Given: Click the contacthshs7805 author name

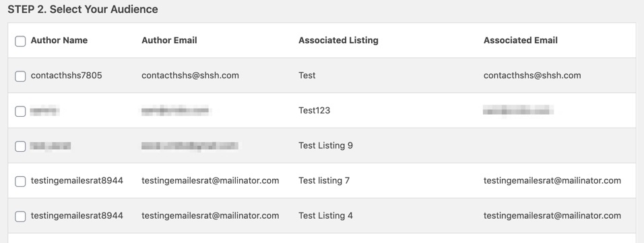Looking at the screenshot, I should click(67, 76).
